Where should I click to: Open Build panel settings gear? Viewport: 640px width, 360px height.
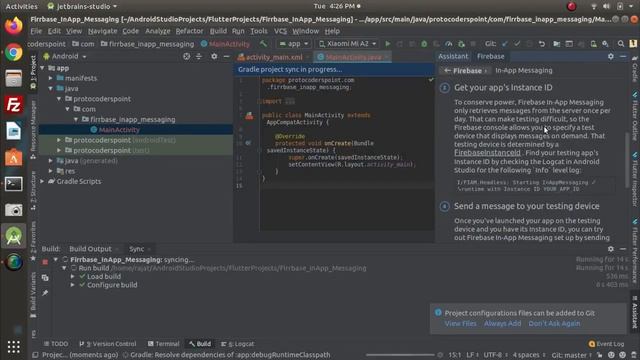point(611,249)
